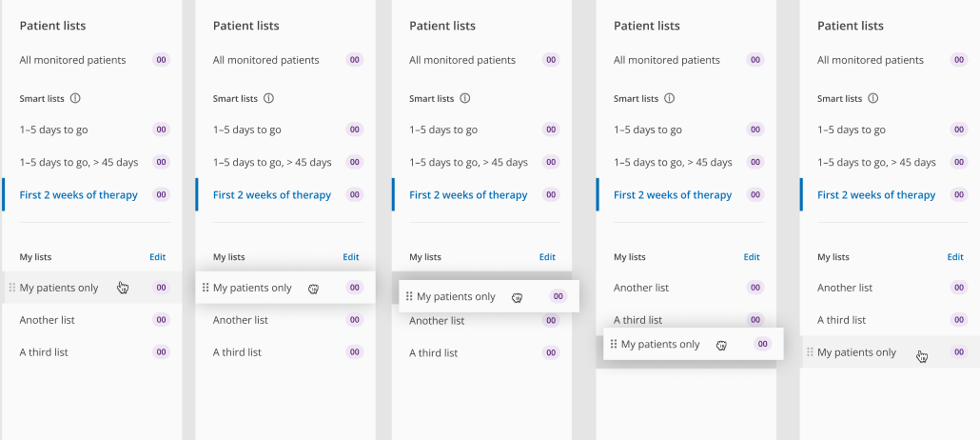Open 1–5 days to go, > 45 days in fourth panel

(x=673, y=162)
